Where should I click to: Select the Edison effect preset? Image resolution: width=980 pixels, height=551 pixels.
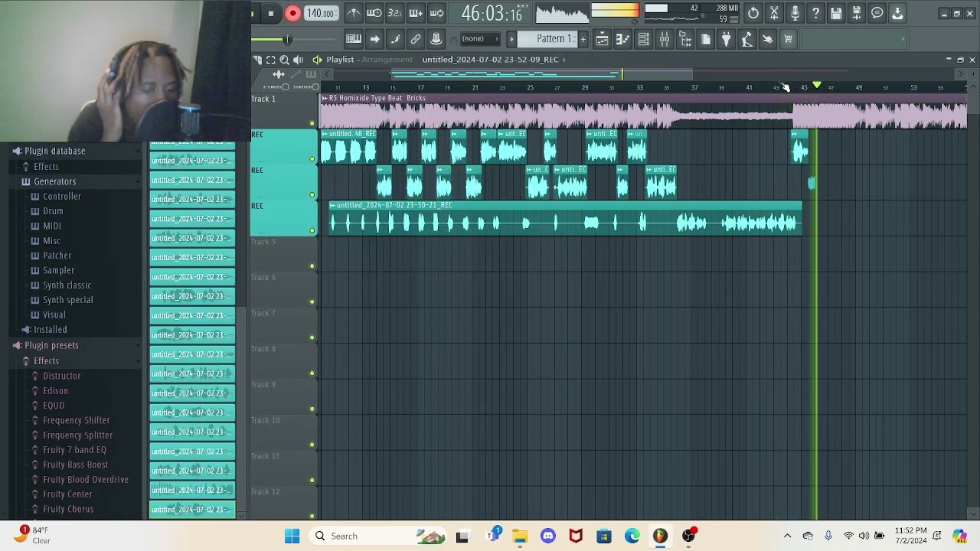[55, 390]
